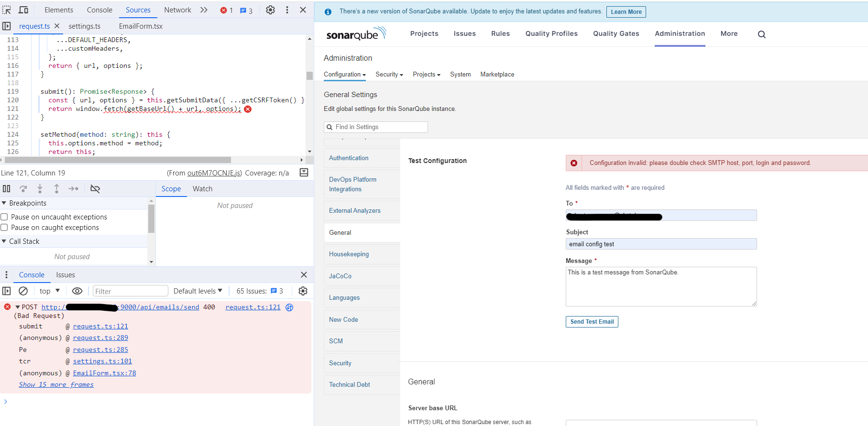Click the Step into debugger icon

tap(40, 189)
